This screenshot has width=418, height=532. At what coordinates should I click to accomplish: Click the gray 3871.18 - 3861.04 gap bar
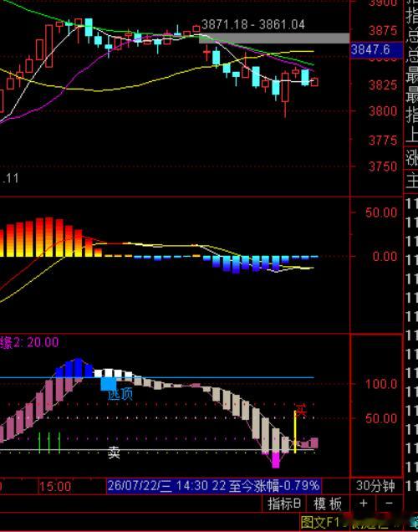274,38
